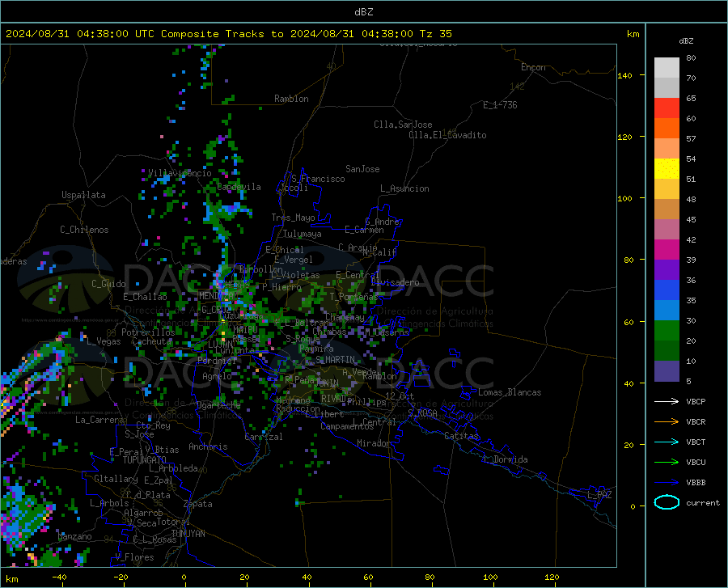
Task: Click the 'Cacheuta' map label
Action: 151,341
